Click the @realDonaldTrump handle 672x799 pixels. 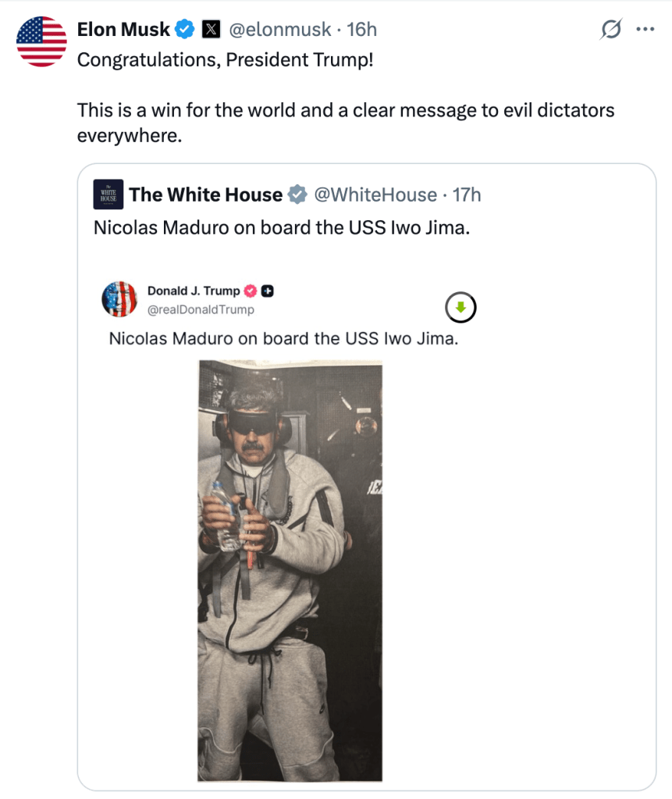201,309
